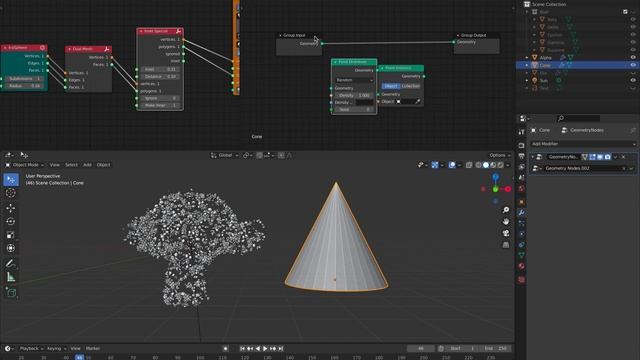Toggle X-ray in viewport header
Screen dimensions: 640x360
(x=469, y=165)
